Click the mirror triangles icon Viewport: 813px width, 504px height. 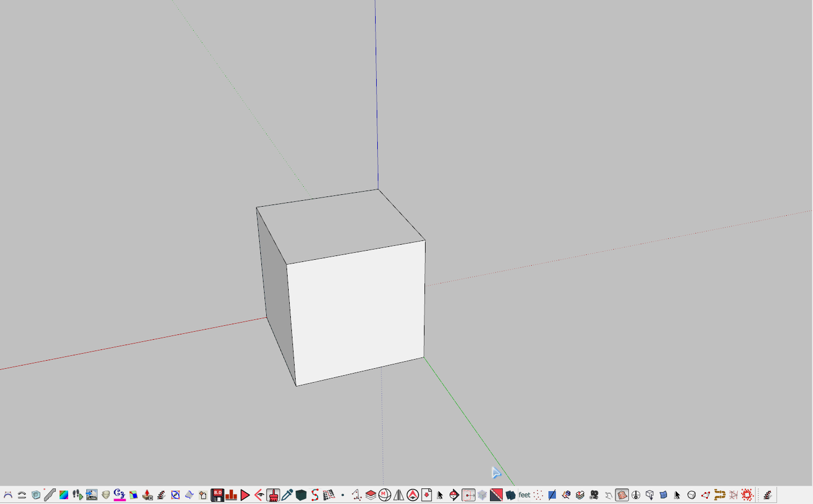399,495
